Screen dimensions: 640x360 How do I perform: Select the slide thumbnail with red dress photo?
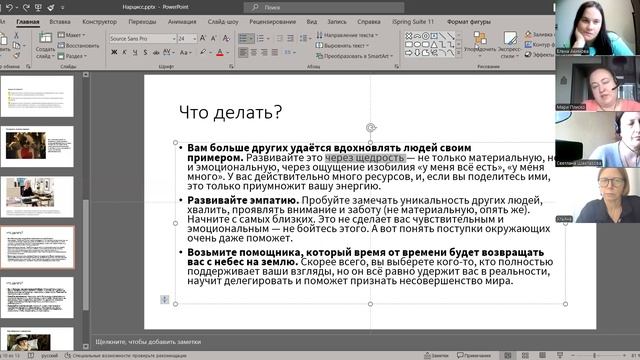point(37,147)
